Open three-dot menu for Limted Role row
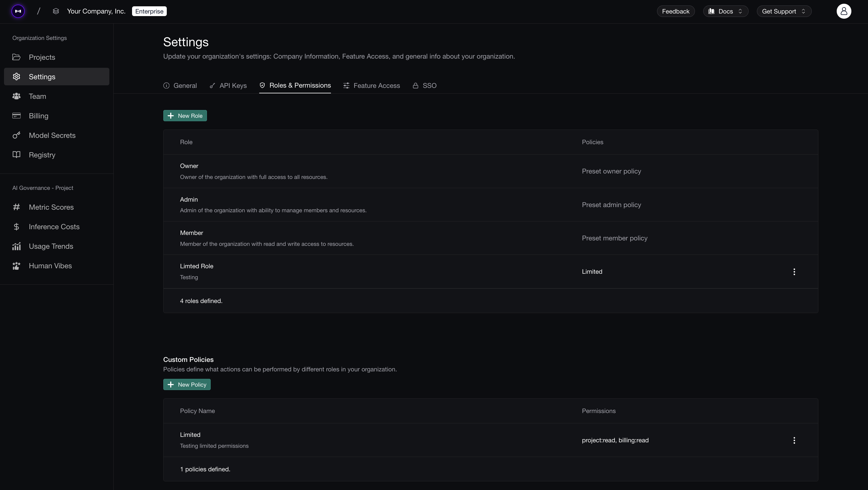This screenshot has height=490, width=868. (794, 271)
